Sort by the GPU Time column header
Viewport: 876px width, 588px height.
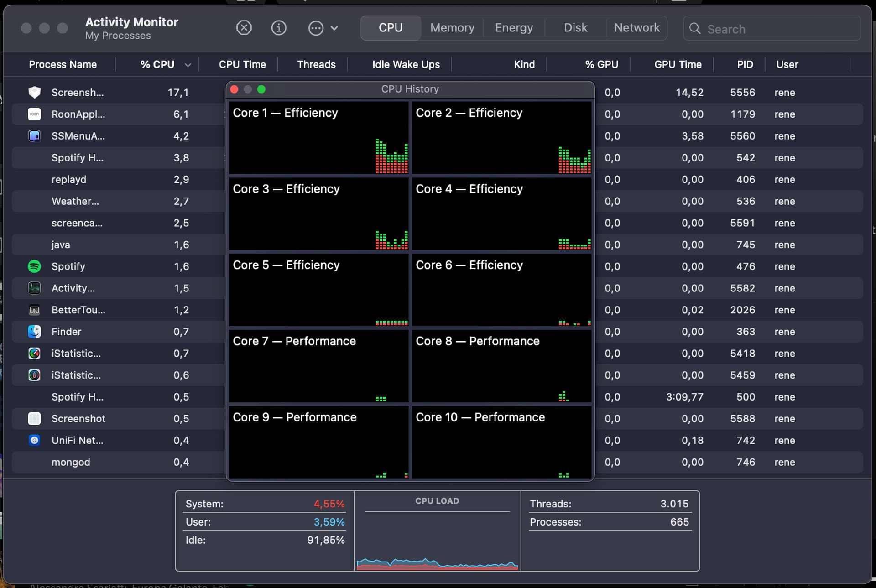678,64
